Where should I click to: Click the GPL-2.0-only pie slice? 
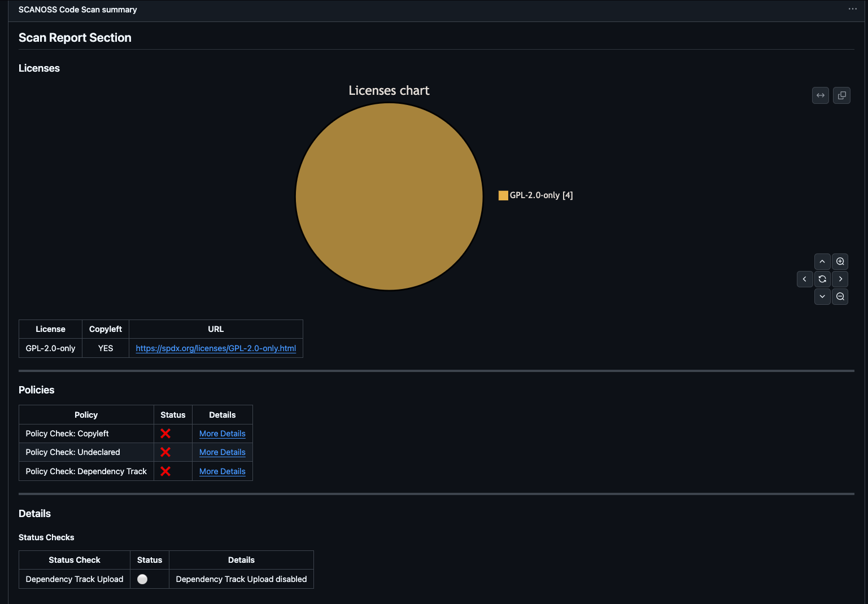click(389, 196)
